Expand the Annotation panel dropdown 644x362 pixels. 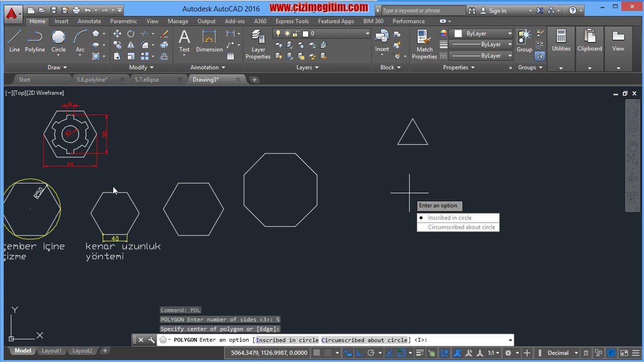coord(208,67)
